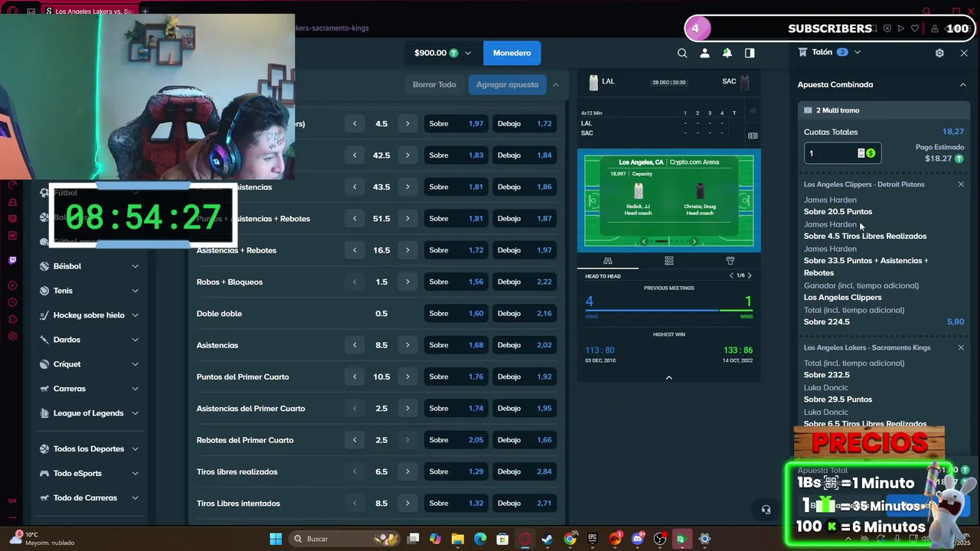Open the $900.00 balance dropdown
The image size is (980, 551).
click(x=443, y=53)
